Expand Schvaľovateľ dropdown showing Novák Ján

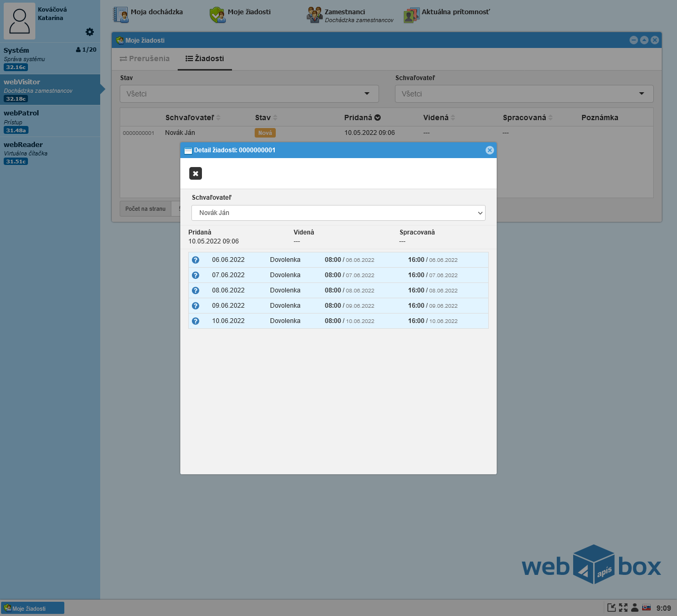(x=338, y=213)
